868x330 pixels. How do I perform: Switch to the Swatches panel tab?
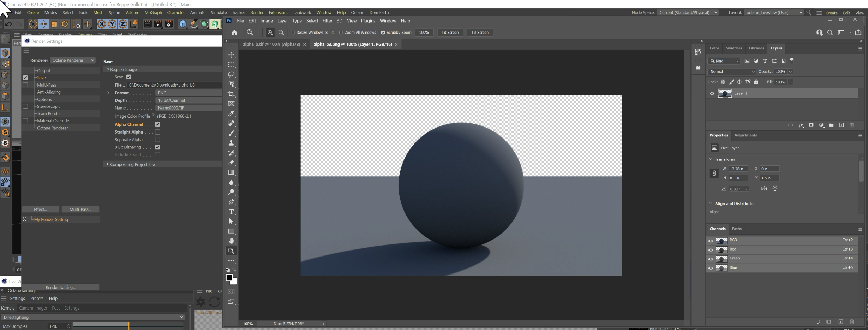pyautogui.click(x=734, y=48)
